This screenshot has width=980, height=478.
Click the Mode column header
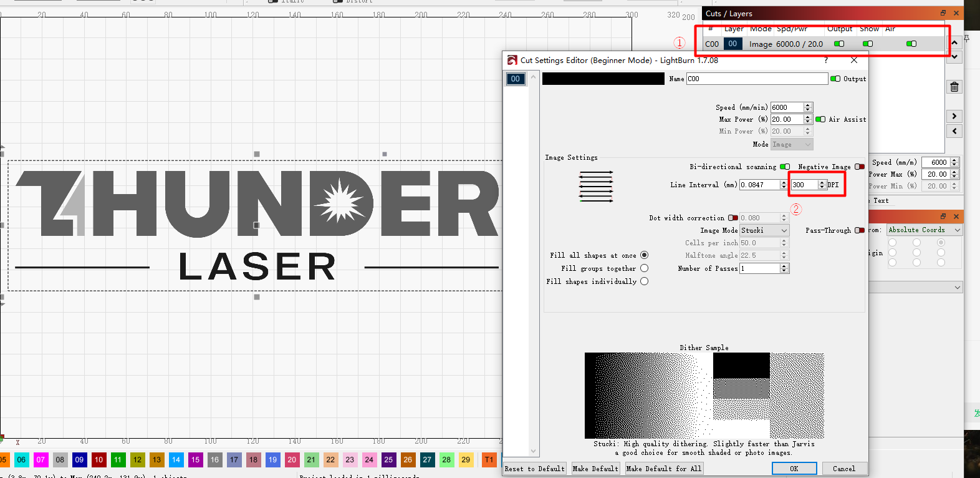(x=761, y=29)
